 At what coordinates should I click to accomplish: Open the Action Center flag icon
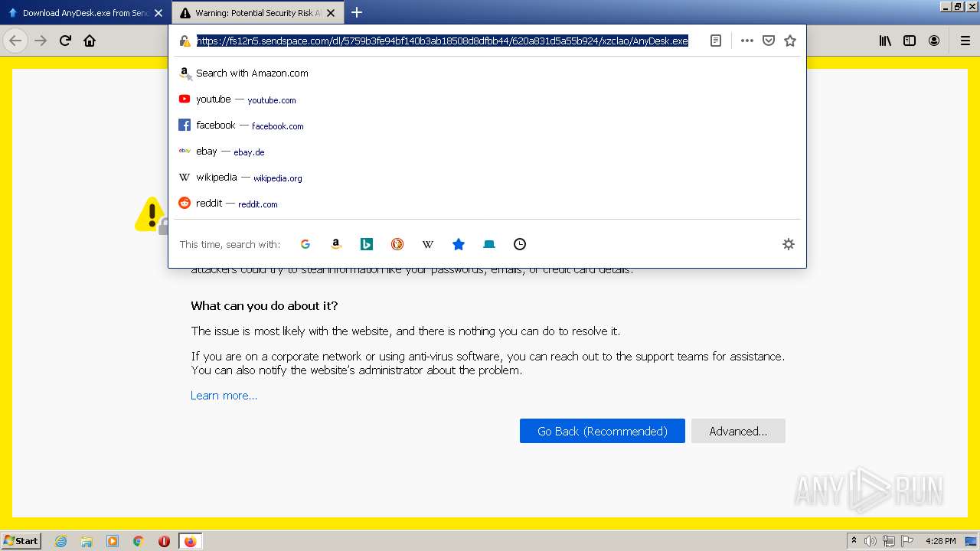(906, 541)
